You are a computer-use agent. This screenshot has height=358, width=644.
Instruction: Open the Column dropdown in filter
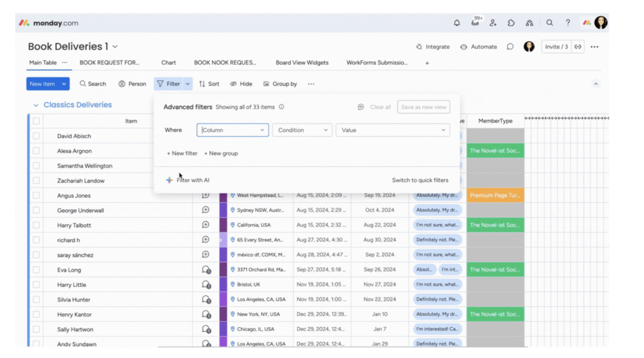233,130
